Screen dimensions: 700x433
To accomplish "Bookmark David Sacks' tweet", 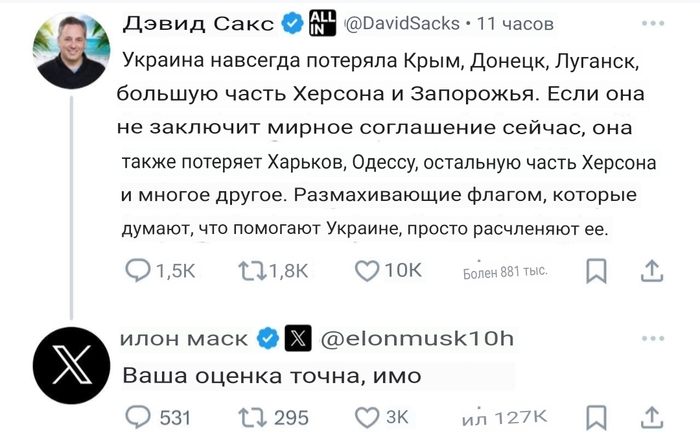I will tap(596, 271).
